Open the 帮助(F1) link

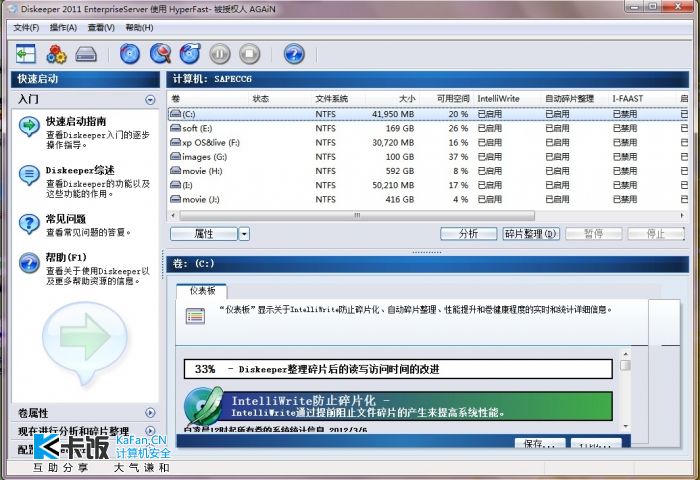tap(66, 257)
